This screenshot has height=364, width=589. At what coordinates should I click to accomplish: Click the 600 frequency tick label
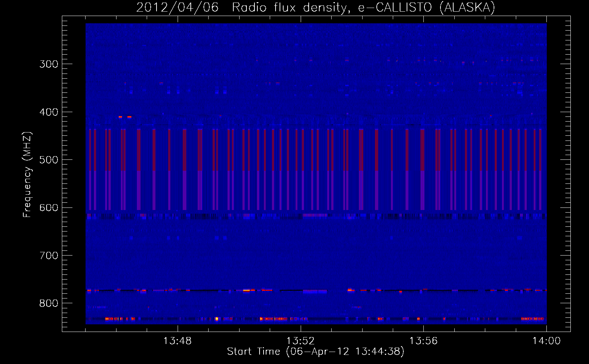[x=49, y=208]
